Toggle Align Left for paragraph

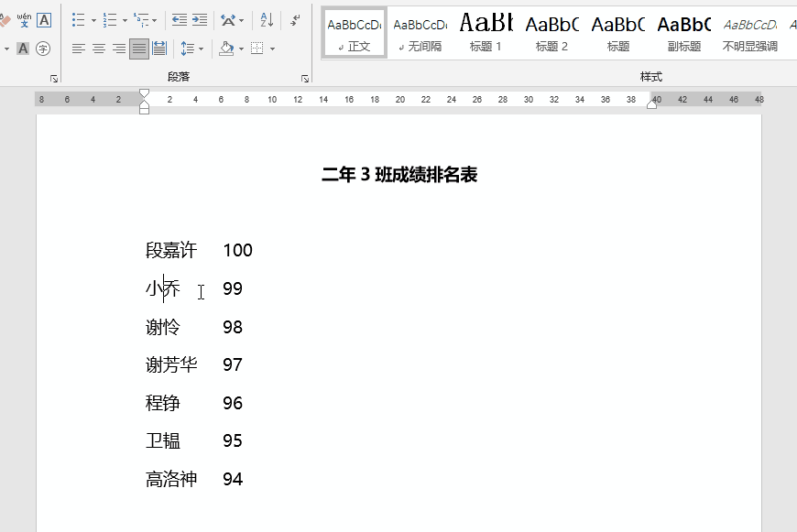(78, 49)
